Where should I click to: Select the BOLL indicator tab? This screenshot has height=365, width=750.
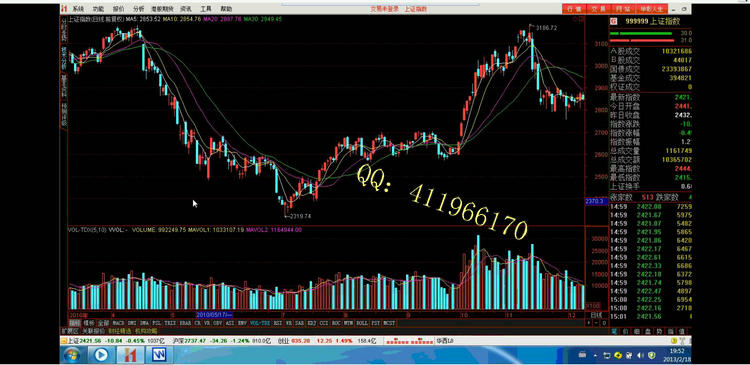click(362, 323)
